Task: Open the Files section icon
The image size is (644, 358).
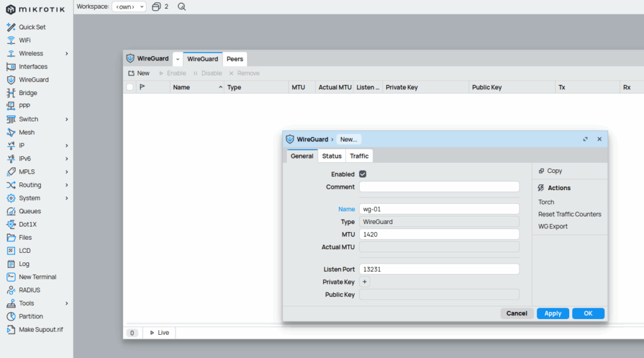Action: pyautogui.click(x=11, y=238)
